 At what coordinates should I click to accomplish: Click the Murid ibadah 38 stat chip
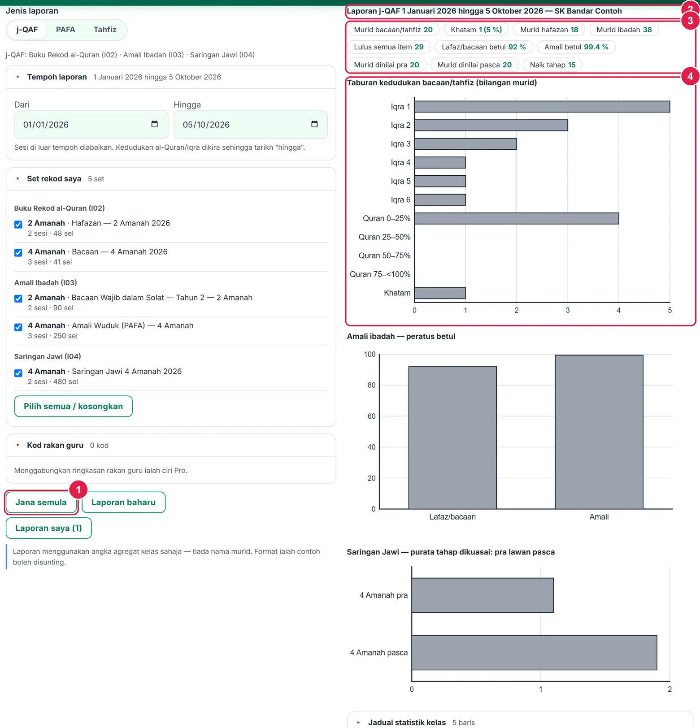click(x=624, y=30)
